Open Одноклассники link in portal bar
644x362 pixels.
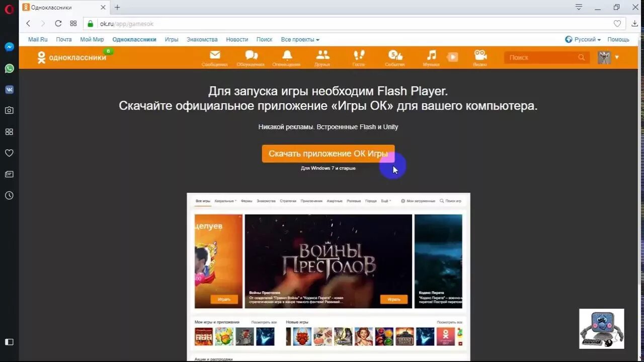click(x=134, y=39)
